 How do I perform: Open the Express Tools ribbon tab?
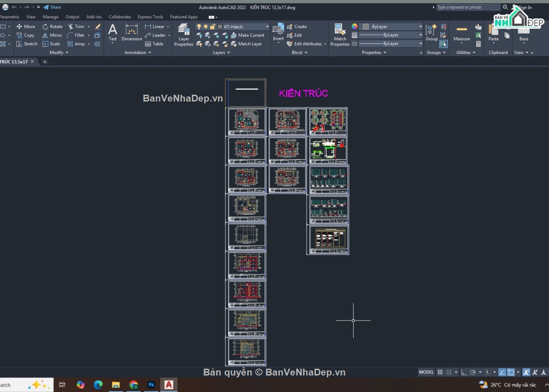pyautogui.click(x=150, y=17)
